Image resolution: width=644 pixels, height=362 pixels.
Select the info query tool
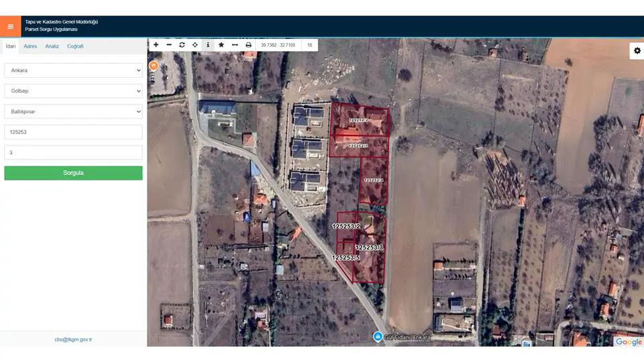pyautogui.click(x=208, y=45)
